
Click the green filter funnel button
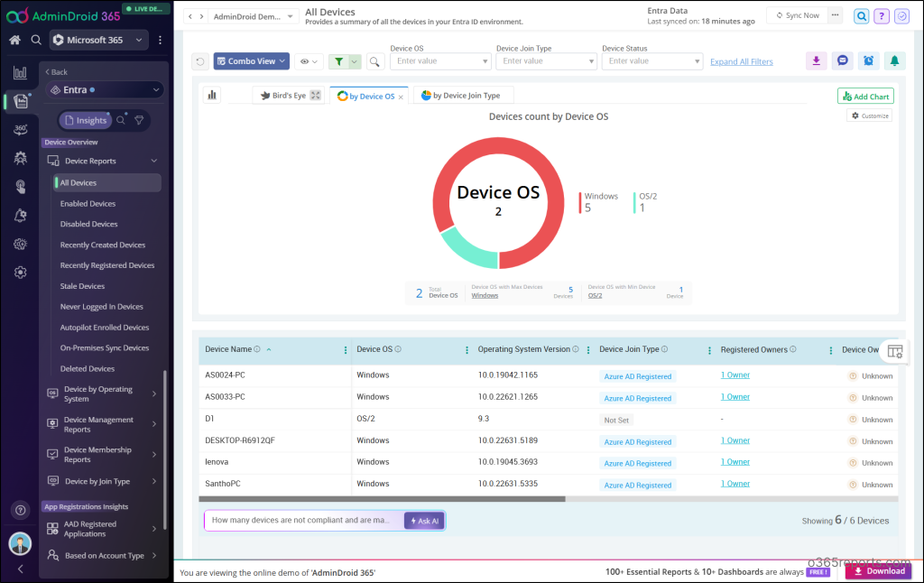click(x=339, y=61)
